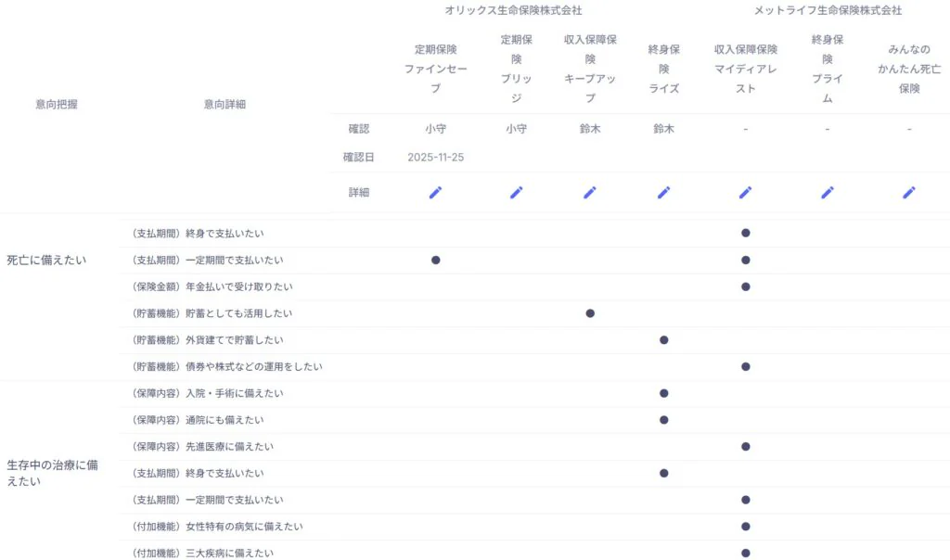Open details pencil for 終身保険 ライズ
The width and height of the screenshot is (950, 560).
(x=664, y=193)
